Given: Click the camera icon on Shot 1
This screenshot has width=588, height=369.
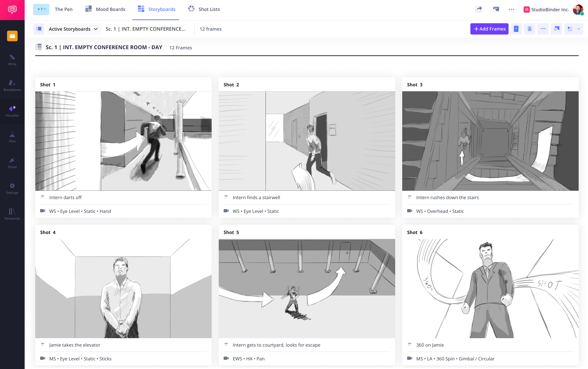Looking at the screenshot, I should [43, 211].
